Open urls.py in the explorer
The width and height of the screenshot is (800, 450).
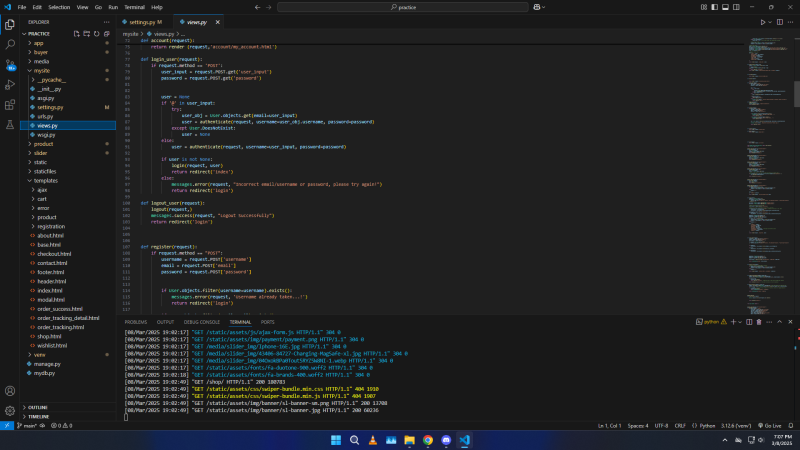(x=45, y=116)
